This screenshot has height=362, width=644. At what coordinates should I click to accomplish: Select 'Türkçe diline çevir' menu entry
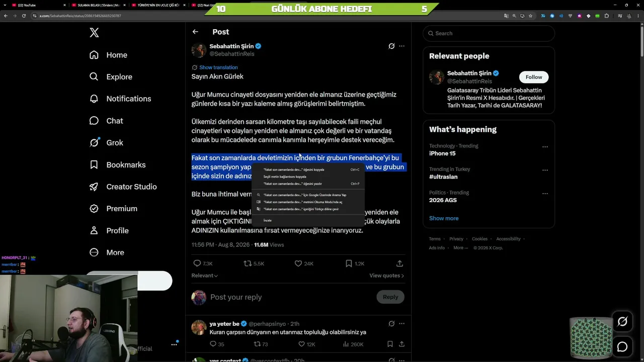point(308,209)
